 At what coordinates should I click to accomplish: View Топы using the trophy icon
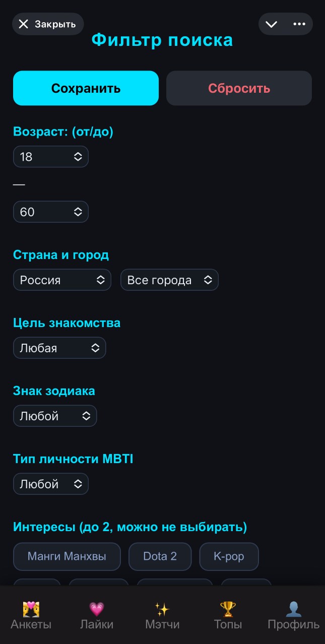tap(228, 614)
